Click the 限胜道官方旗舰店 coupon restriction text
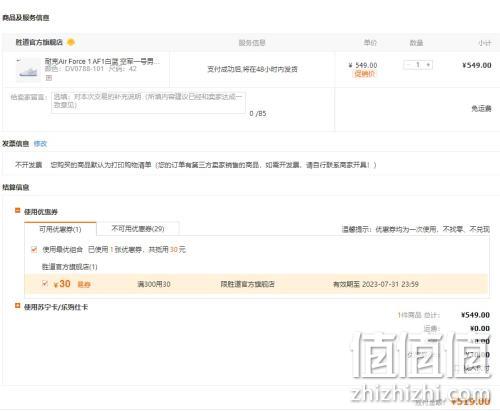 click(x=247, y=284)
